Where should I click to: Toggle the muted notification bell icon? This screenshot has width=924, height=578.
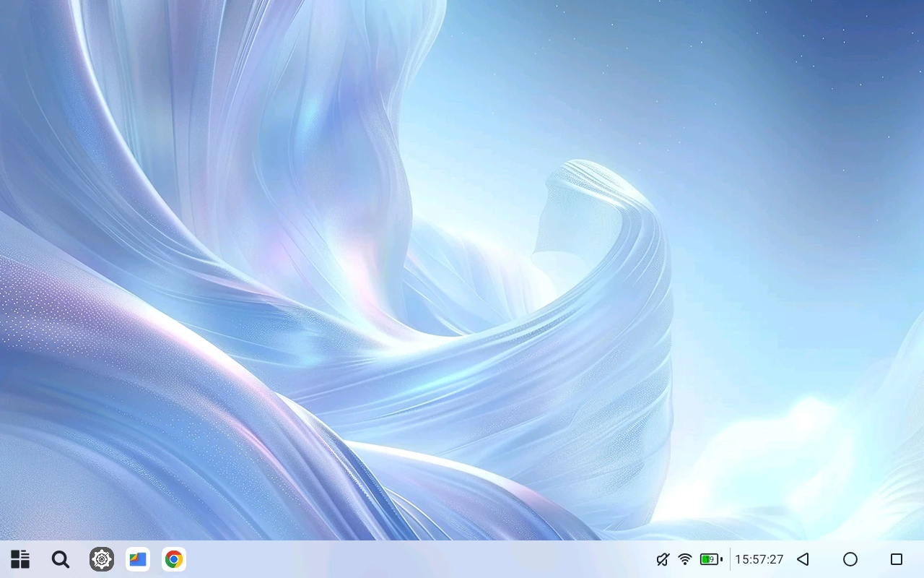(663, 559)
